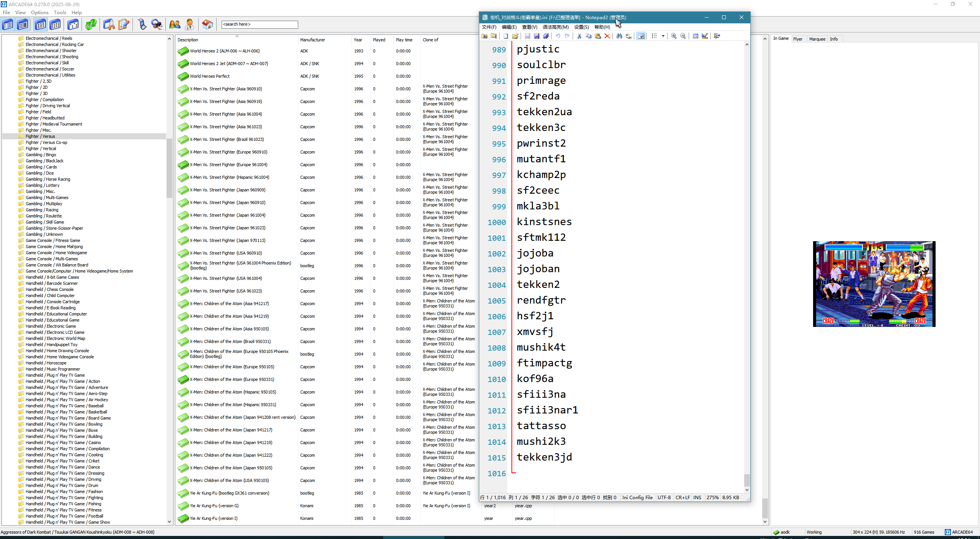Select Yie Ar Kung-Fu (version G) row
This screenshot has height=539, width=980.
(x=214, y=506)
